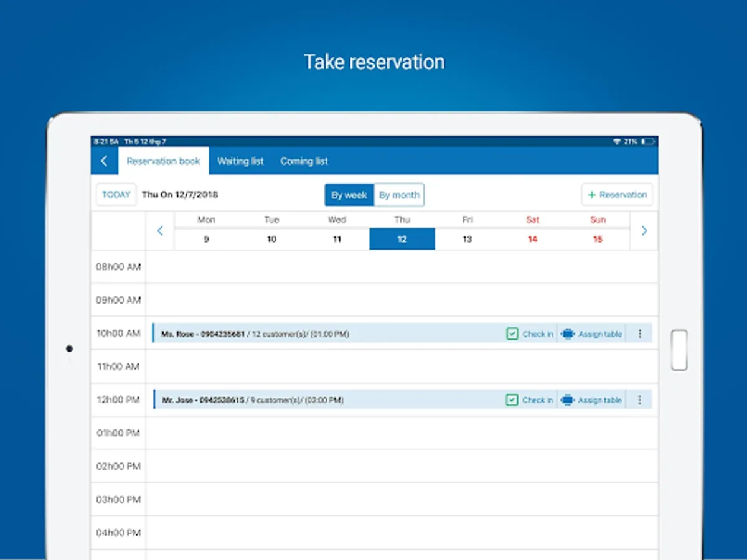Open the Coming list tab
Image resolution: width=747 pixels, height=560 pixels.
pyautogui.click(x=304, y=161)
